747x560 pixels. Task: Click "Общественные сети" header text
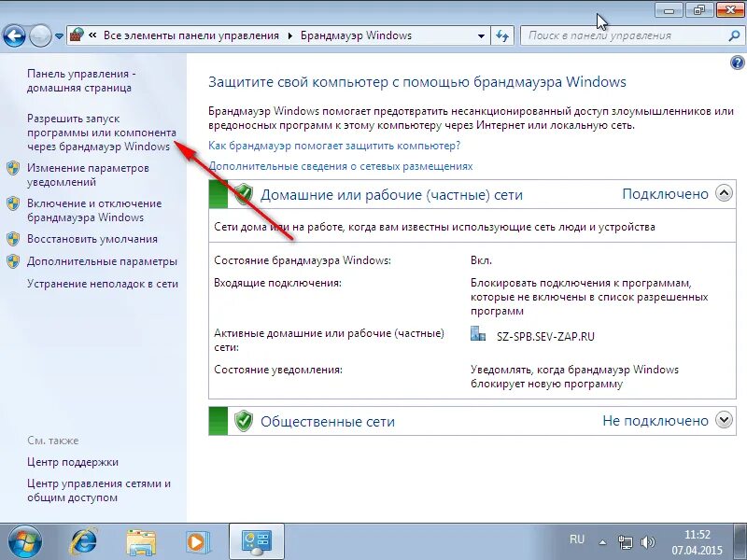pyautogui.click(x=328, y=422)
